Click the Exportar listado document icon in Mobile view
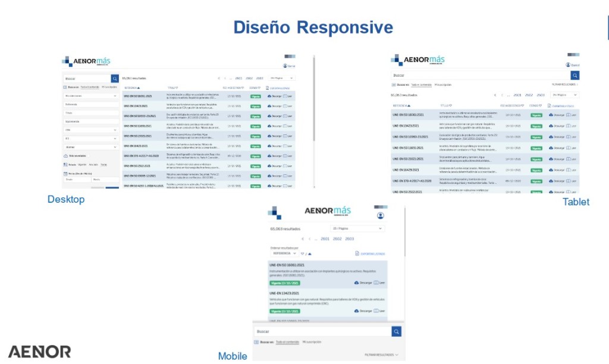609x364 pixels. click(x=357, y=253)
